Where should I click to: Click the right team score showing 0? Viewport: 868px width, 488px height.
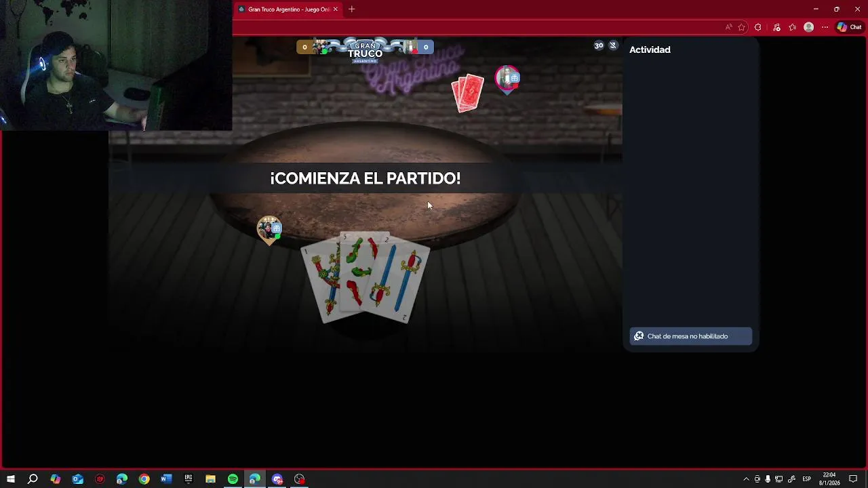[x=426, y=47]
